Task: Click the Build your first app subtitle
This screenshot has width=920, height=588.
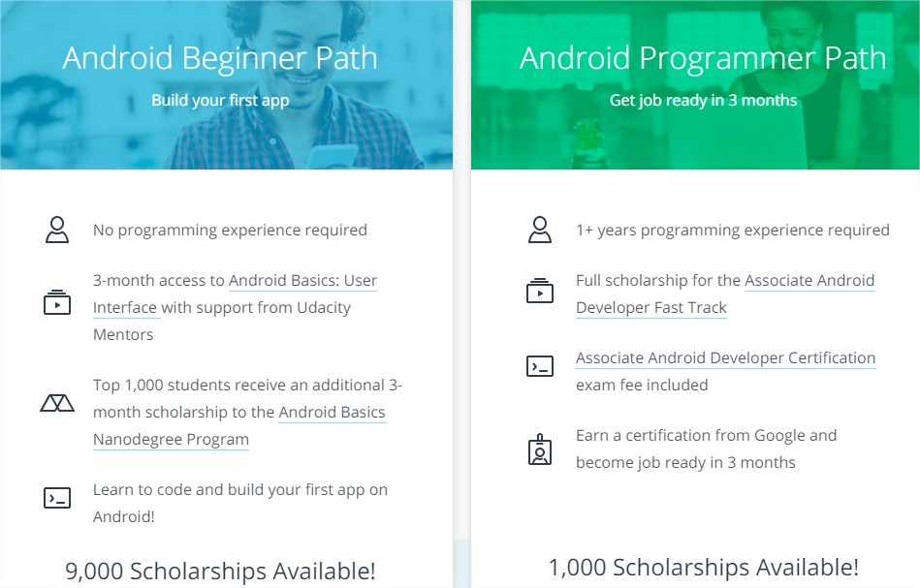Action: point(220,100)
